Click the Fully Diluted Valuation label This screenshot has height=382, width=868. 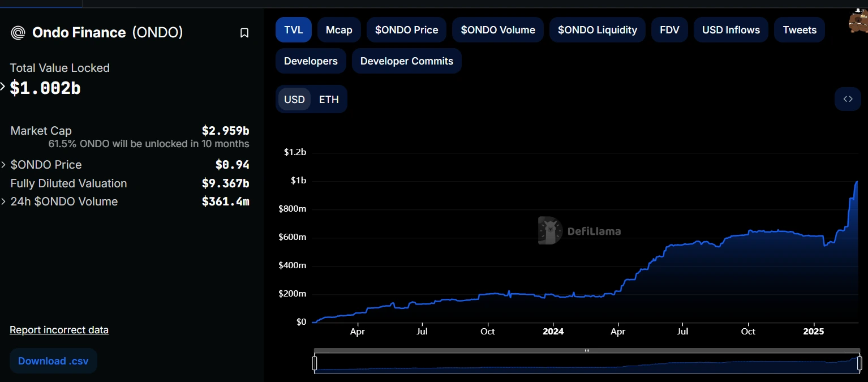coord(68,183)
